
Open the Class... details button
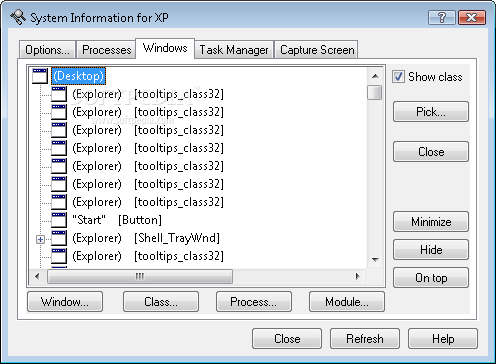point(161,302)
